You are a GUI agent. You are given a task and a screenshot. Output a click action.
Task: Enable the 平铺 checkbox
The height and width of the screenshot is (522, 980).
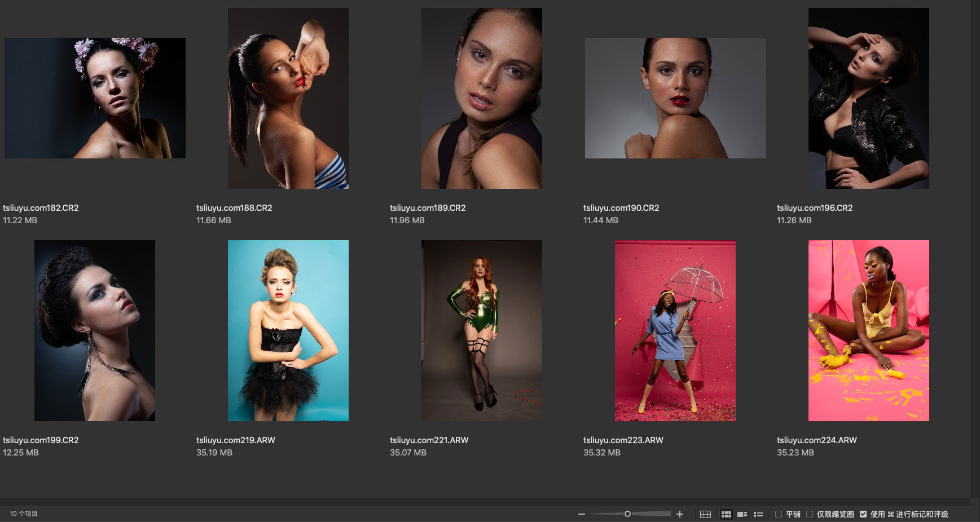click(779, 514)
